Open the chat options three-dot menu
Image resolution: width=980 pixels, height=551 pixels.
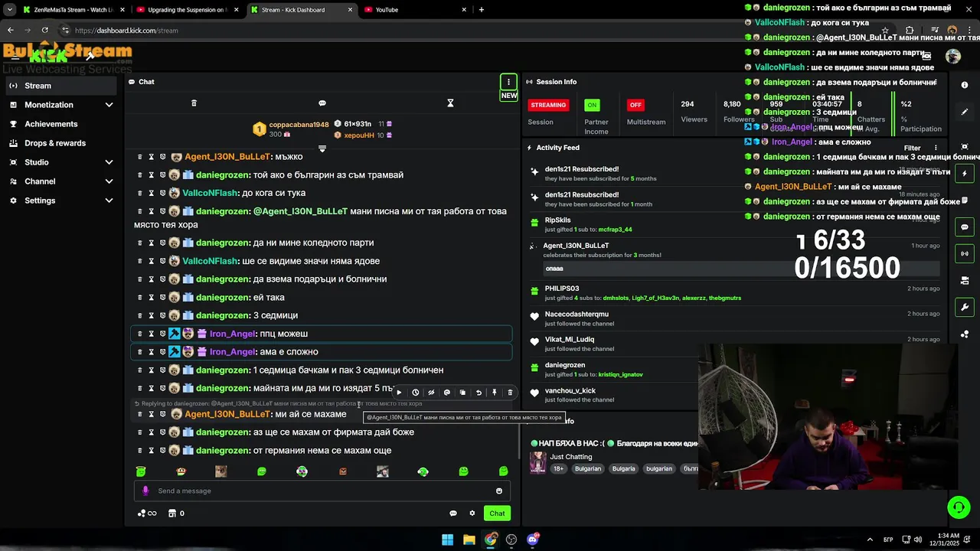[508, 82]
